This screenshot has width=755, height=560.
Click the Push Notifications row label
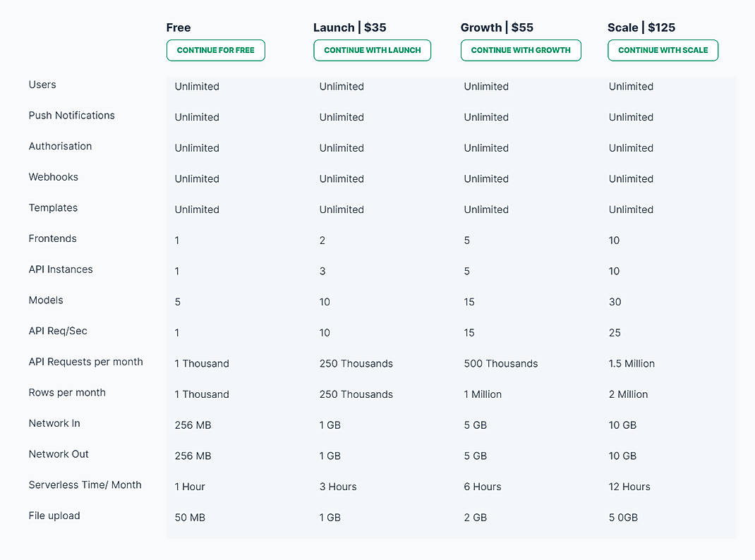click(72, 115)
